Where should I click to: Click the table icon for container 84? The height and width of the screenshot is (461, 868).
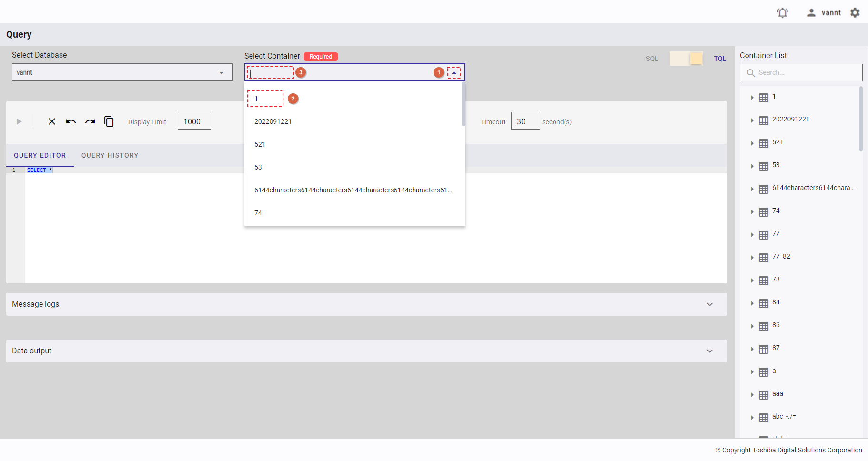coord(764,303)
